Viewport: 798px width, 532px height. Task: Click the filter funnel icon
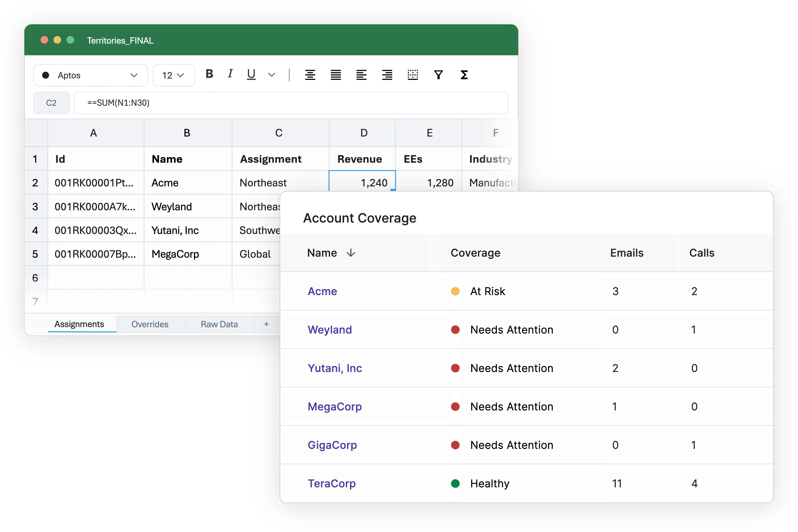click(x=438, y=75)
